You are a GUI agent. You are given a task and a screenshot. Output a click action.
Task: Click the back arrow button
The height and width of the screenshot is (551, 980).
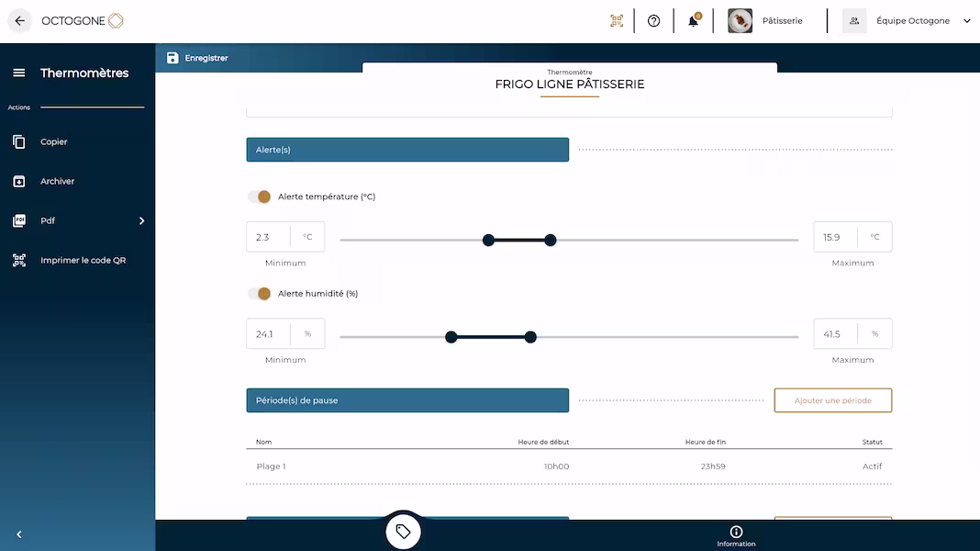(x=19, y=21)
